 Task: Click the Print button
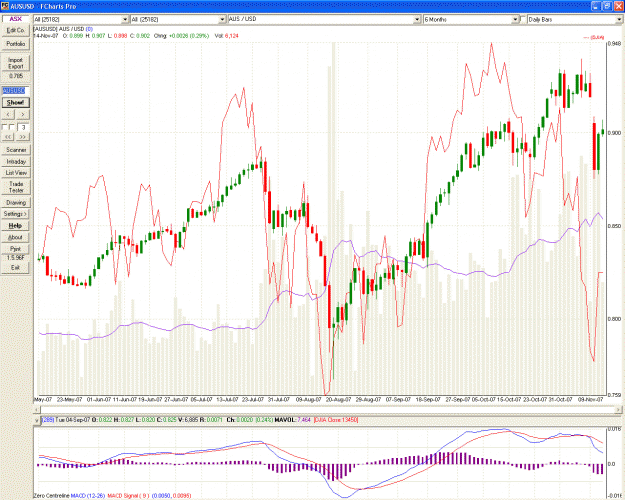point(16,249)
